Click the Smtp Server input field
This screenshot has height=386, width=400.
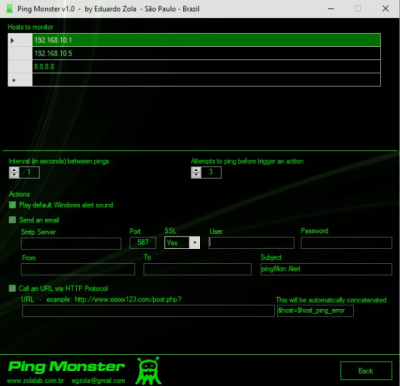(71, 243)
